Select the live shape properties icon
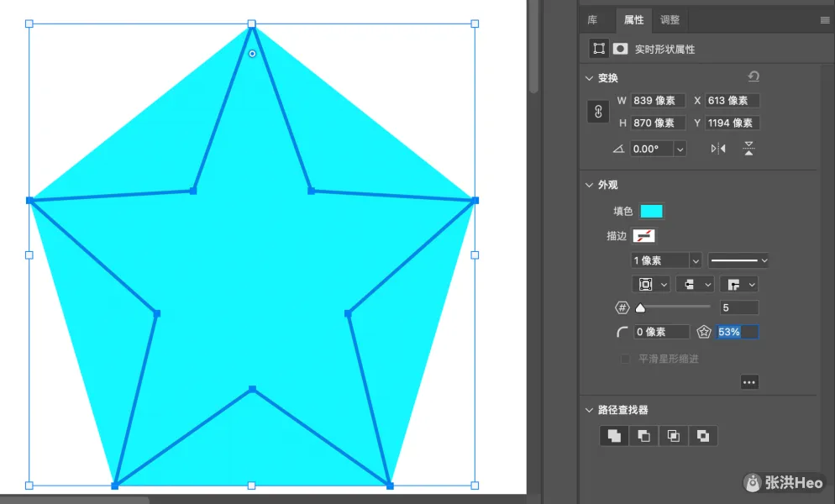The height and width of the screenshot is (504, 835). pyautogui.click(x=598, y=49)
